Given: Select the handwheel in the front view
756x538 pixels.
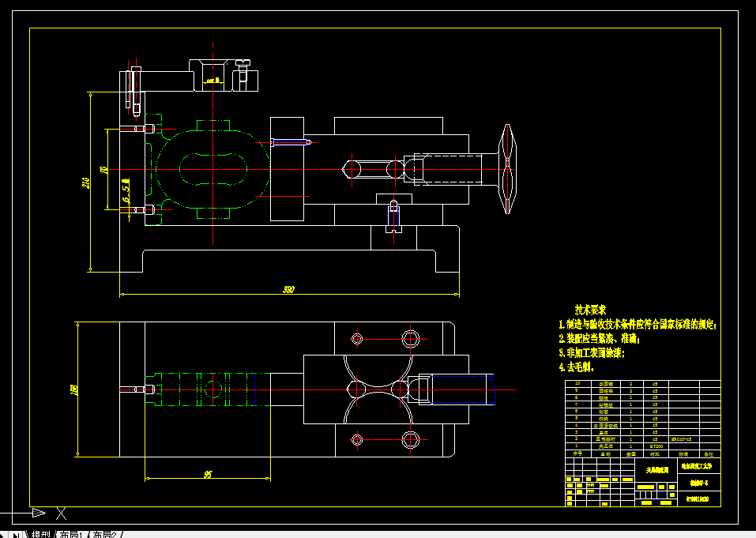Looking at the screenshot, I should 506,169.
